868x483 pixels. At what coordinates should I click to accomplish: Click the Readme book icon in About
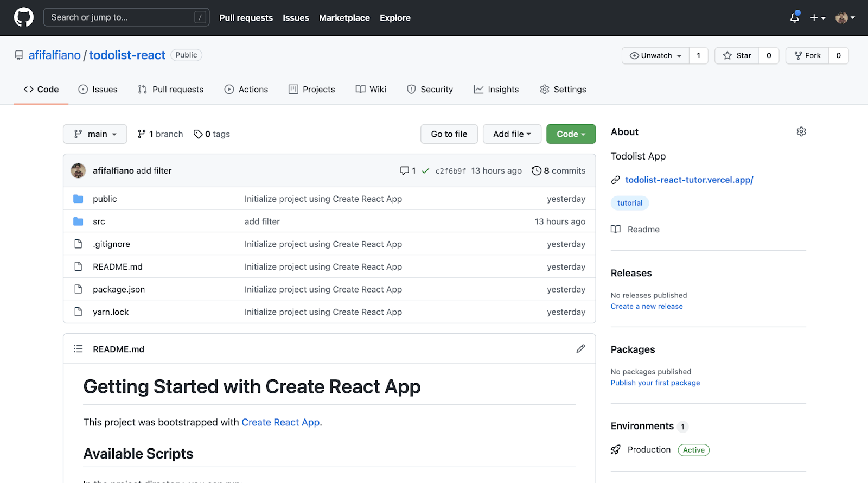(x=615, y=230)
